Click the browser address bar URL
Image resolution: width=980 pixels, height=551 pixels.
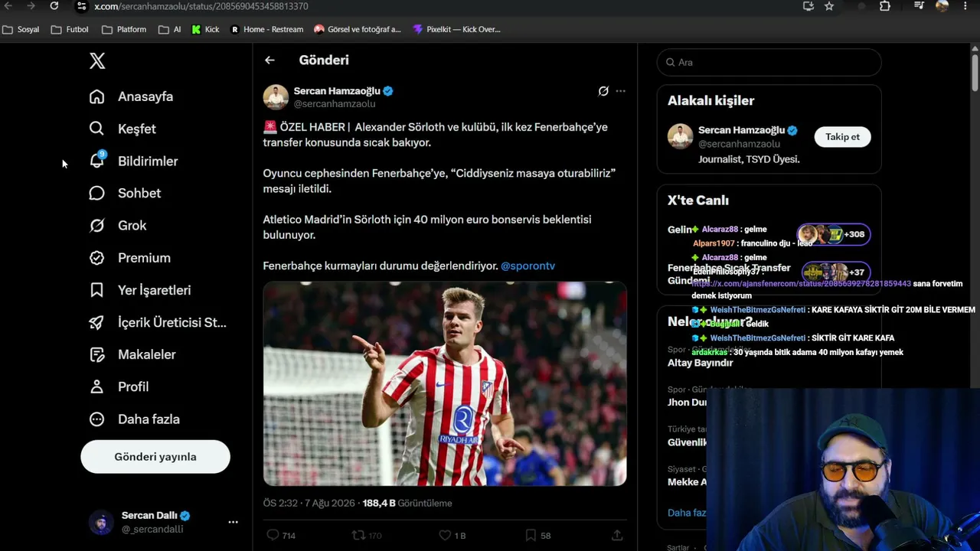click(x=201, y=6)
